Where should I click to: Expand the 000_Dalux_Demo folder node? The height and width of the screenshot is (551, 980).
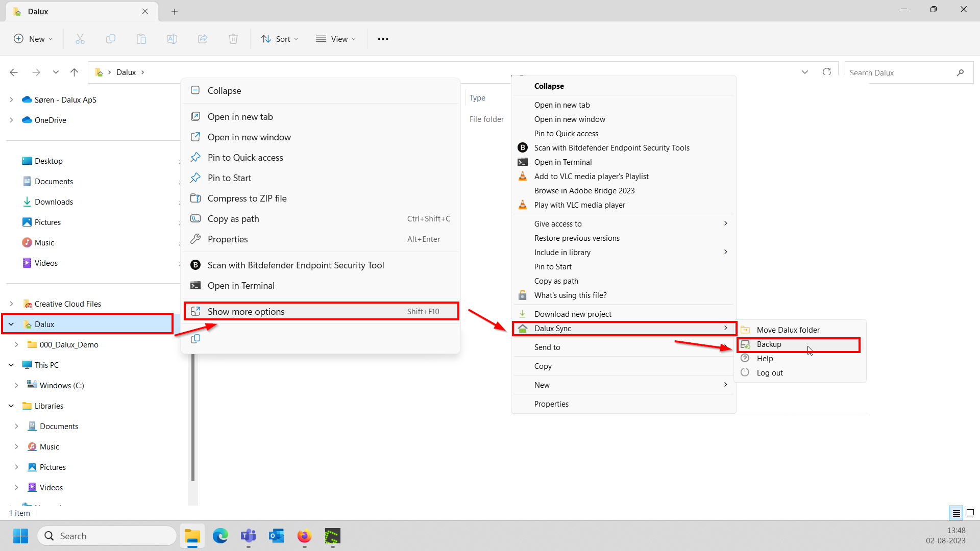[16, 345]
